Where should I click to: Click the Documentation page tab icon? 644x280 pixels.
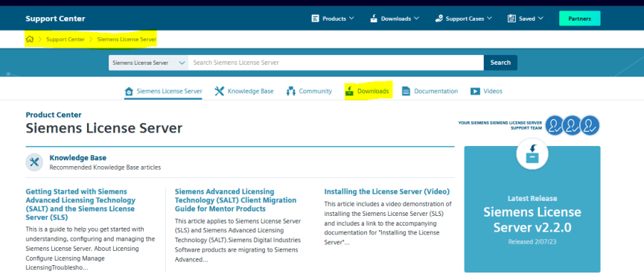(406, 91)
